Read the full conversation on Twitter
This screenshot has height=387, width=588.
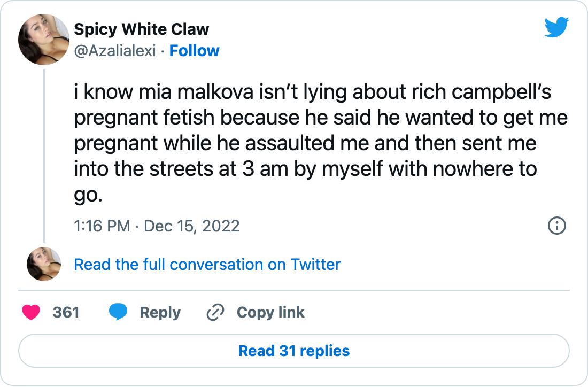[207, 265]
